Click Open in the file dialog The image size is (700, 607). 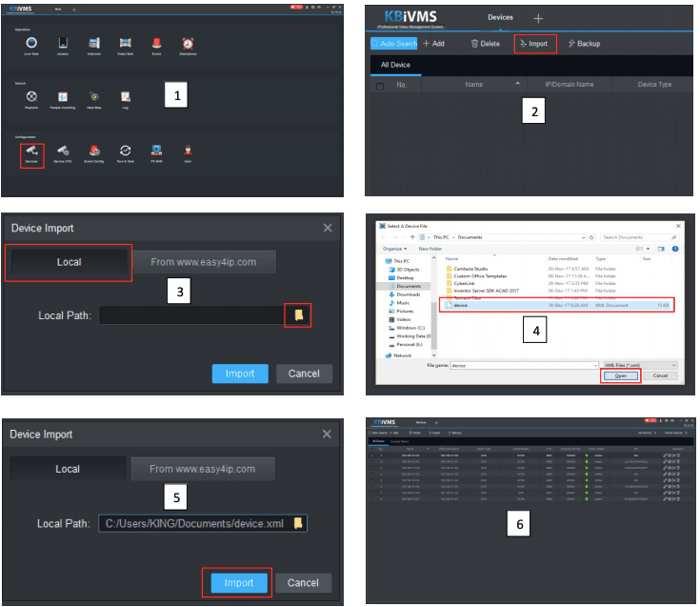(x=619, y=376)
